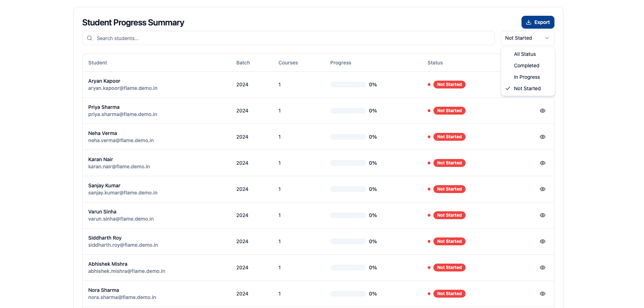Viewport: 644px width, 308px height.
Task: Choose In Progress in status menu
Action: coord(528,77)
